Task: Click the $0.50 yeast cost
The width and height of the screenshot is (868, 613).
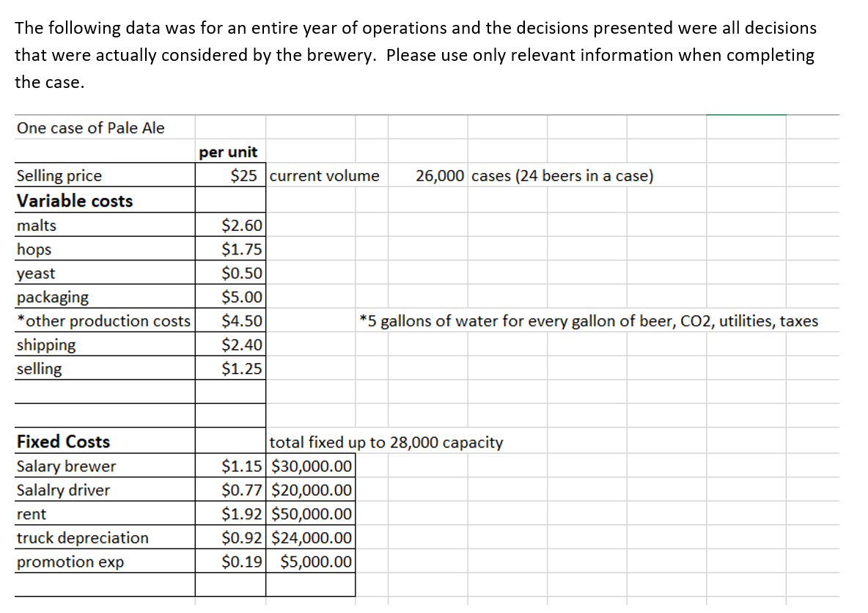Action: coord(242,273)
